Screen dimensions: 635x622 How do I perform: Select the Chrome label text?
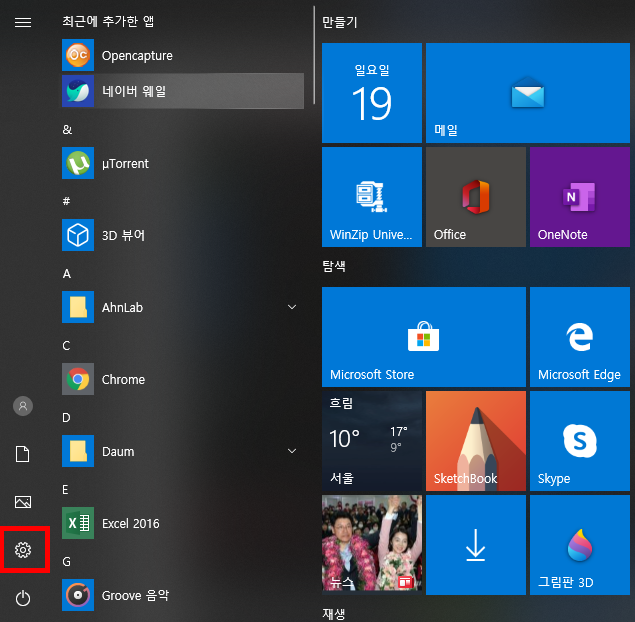click(123, 379)
